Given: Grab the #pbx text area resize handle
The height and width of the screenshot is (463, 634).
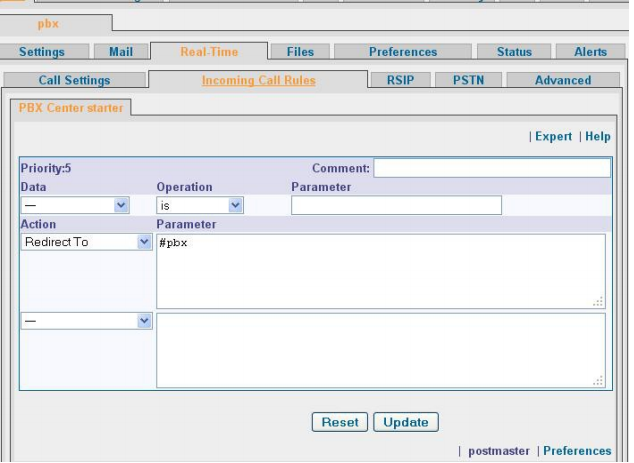Looking at the screenshot, I should tap(598, 302).
